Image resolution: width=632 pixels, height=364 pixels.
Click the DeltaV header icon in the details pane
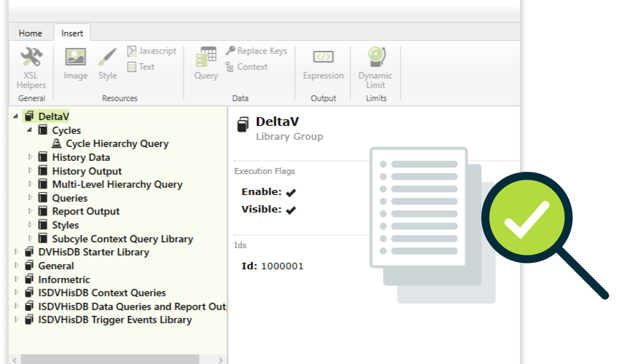coord(242,124)
